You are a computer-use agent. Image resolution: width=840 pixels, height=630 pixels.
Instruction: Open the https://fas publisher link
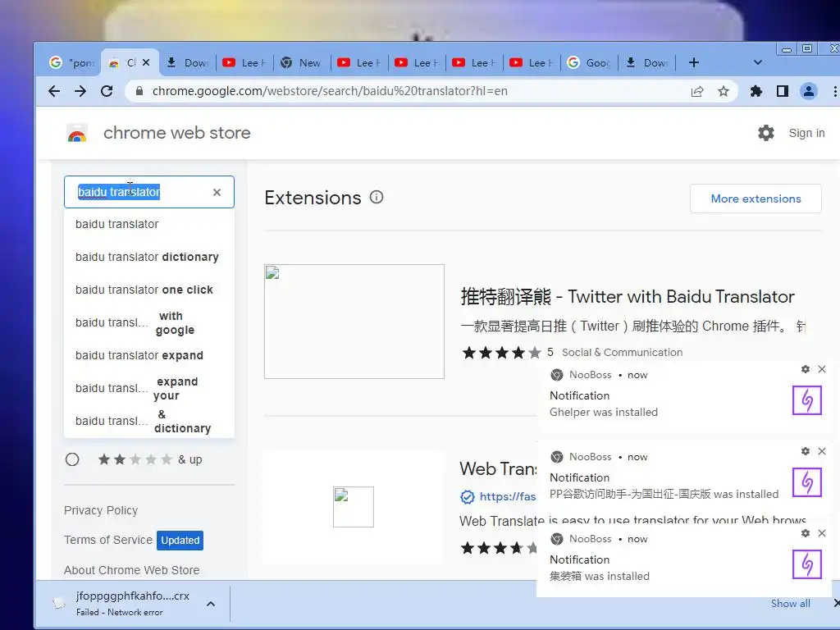tap(507, 496)
